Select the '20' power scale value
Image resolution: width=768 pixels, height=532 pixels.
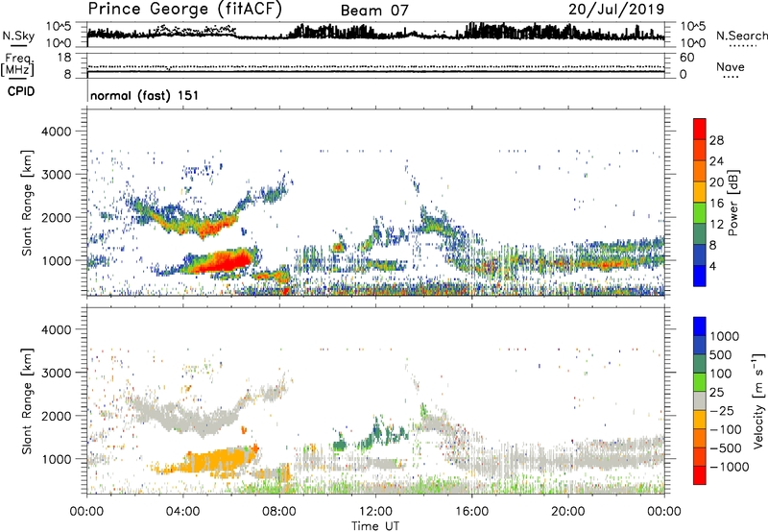(716, 182)
